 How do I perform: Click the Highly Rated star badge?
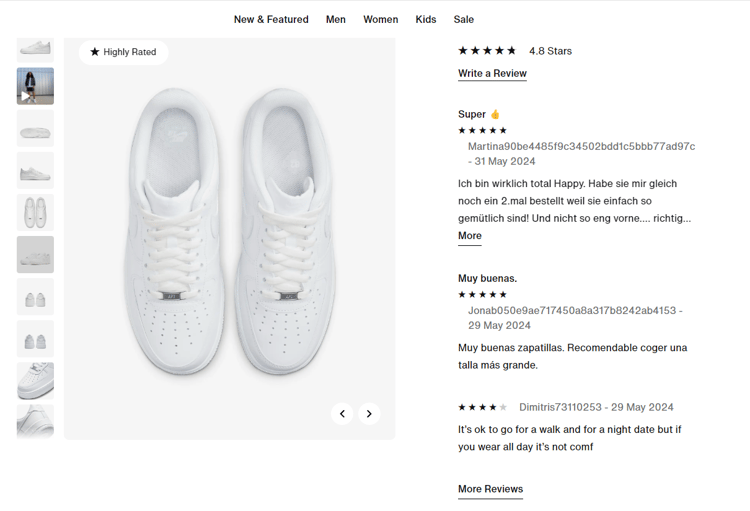tap(123, 52)
